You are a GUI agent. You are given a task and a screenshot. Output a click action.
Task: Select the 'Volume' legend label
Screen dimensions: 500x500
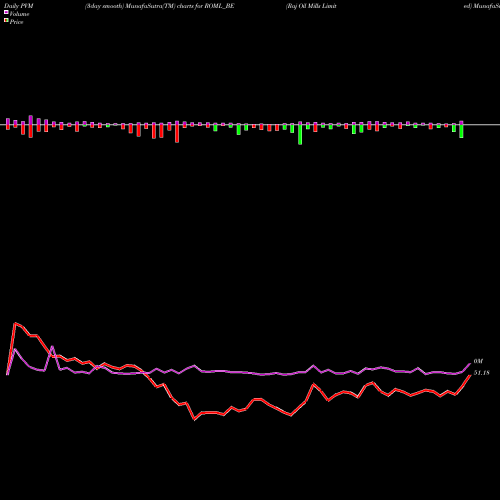pos(19,14)
